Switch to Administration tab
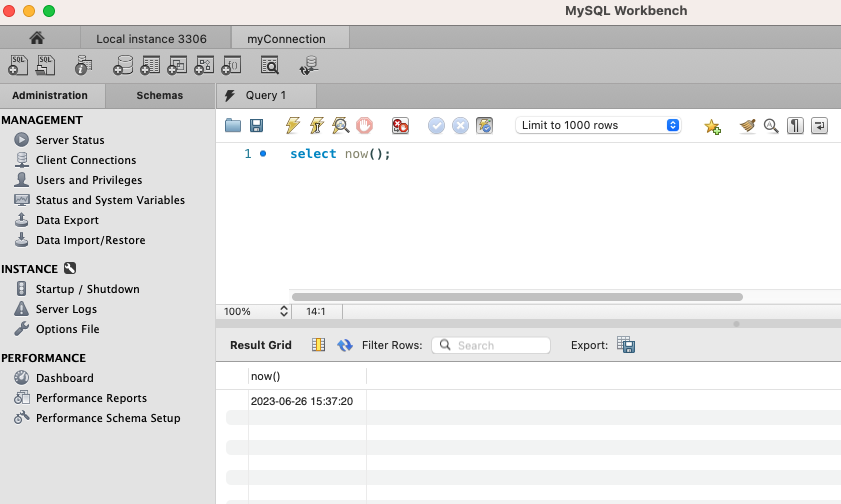This screenshot has width=841, height=504. (53, 95)
